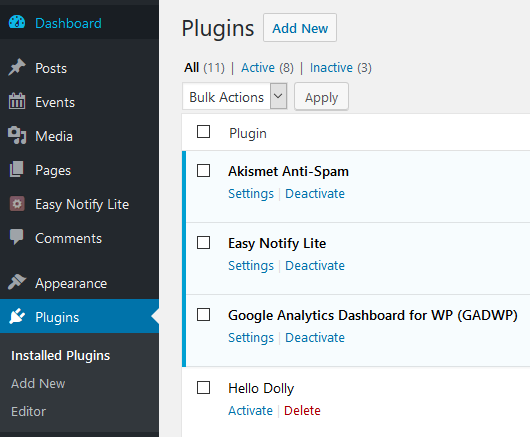Deactivate Akismet Anti-Spam plugin

315,194
